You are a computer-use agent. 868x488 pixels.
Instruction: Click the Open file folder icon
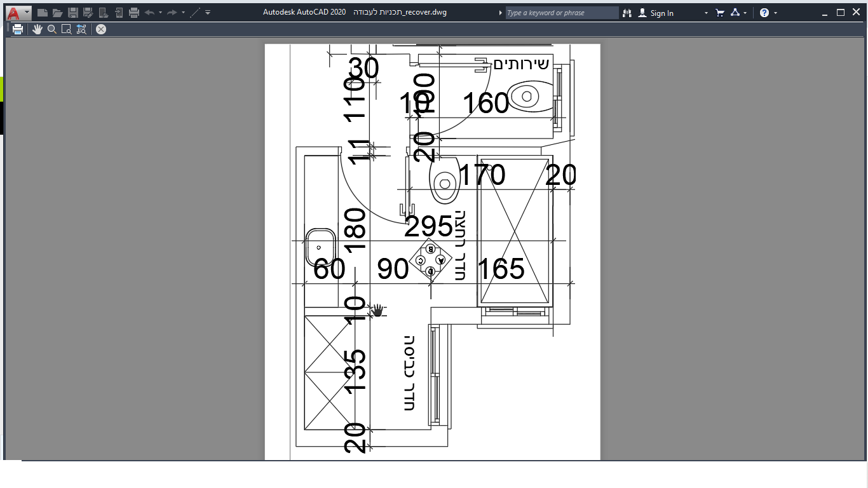(58, 13)
